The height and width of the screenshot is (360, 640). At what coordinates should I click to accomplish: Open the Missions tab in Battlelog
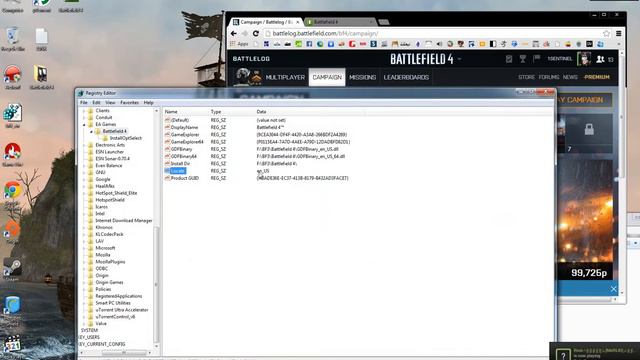pyautogui.click(x=362, y=77)
